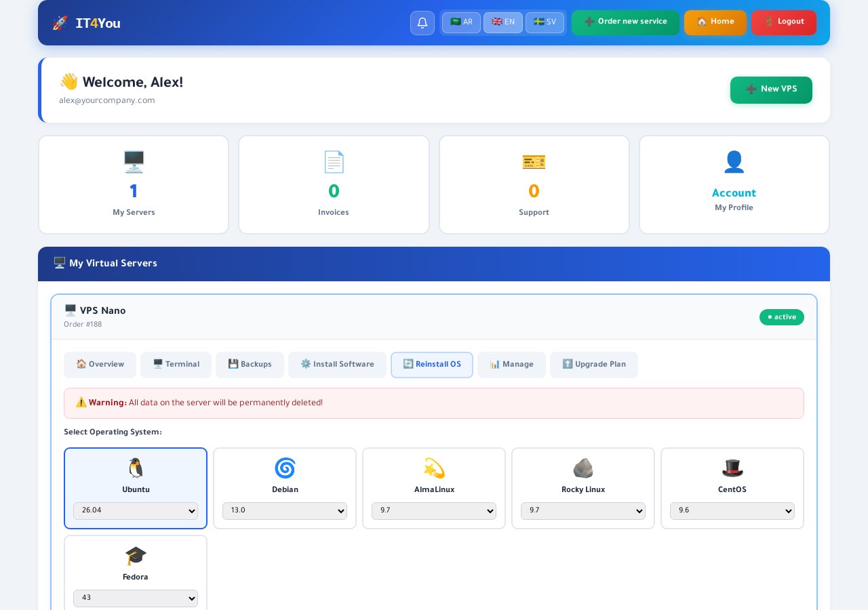Click the My Virtual Servers heading
Image resolution: width=868 pixels, height=610 pixels.
[105, 264]
